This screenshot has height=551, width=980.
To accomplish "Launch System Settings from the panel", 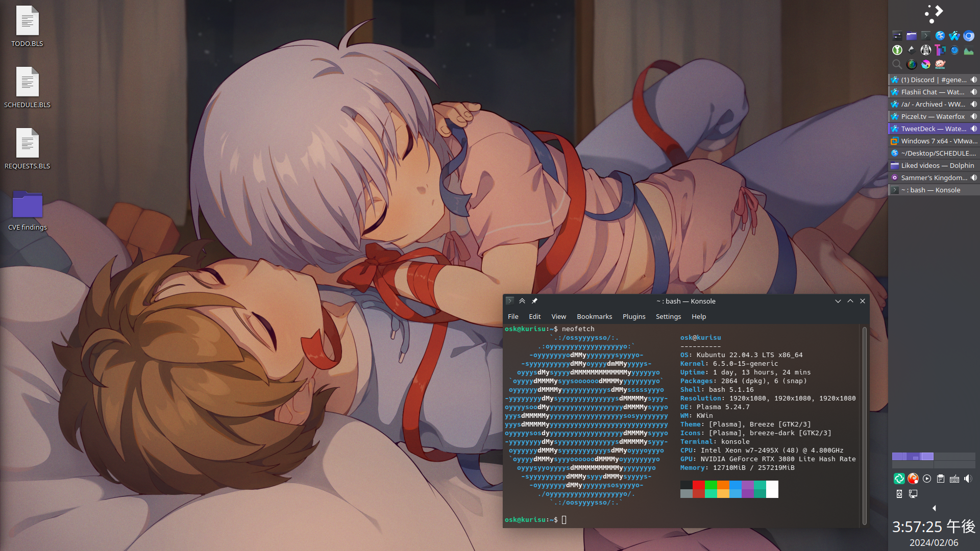I will (x=897, y=36).
